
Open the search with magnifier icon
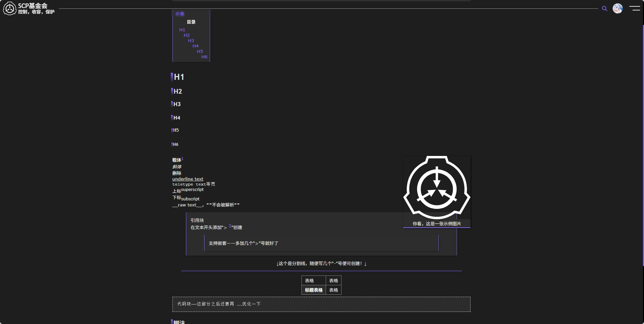[x=605, y=9]
